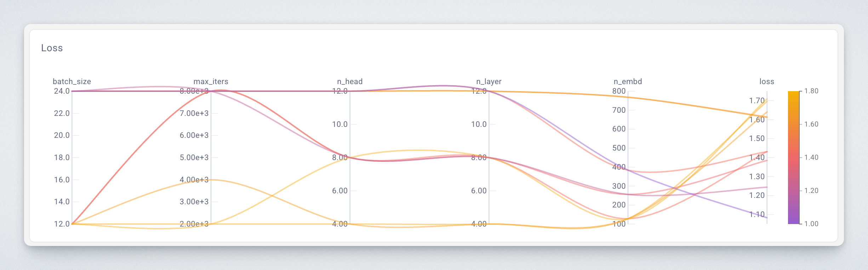Click the orange-to-purple color scale bar

coord(793,157)
